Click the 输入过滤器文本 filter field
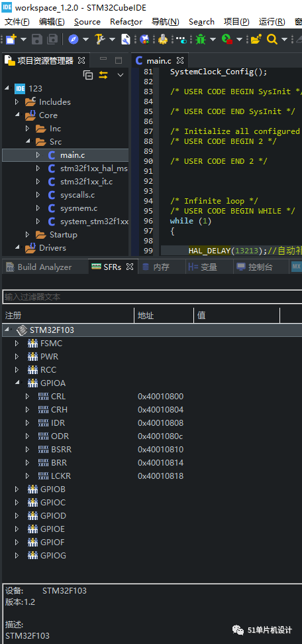Viewport: 302px width, 644px height. [152, 296]
